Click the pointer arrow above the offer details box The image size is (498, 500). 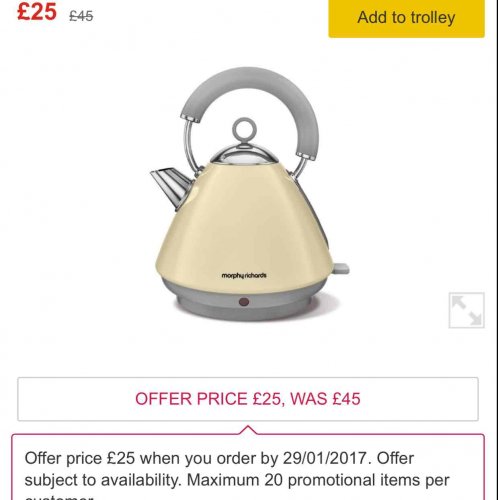coord(248,430)
